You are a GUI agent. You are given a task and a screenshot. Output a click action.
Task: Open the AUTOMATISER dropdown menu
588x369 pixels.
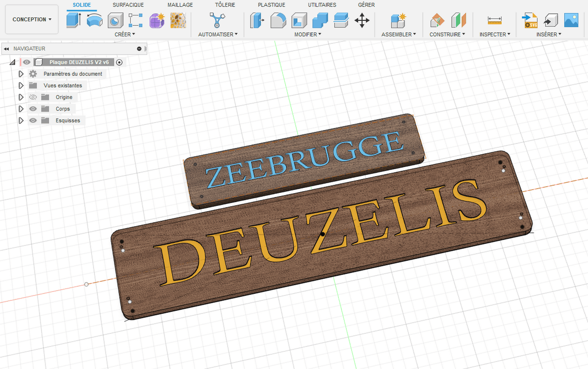tap(218, 34)
